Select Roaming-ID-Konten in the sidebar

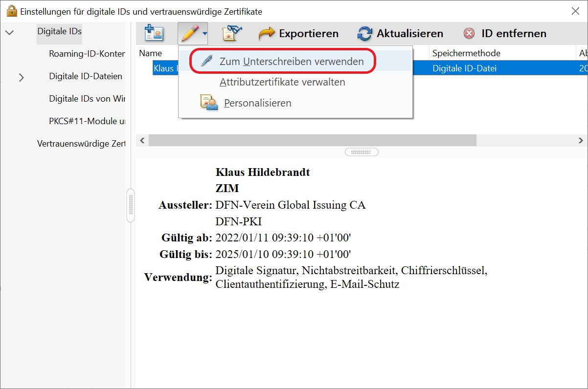tap(87, 54)
